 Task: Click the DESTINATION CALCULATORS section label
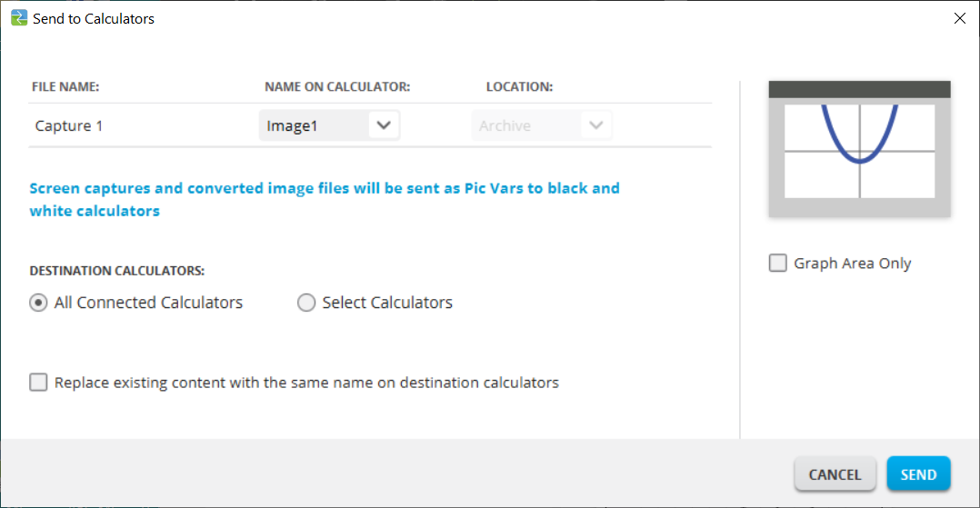pyautogui.click(x=116, y=271)
